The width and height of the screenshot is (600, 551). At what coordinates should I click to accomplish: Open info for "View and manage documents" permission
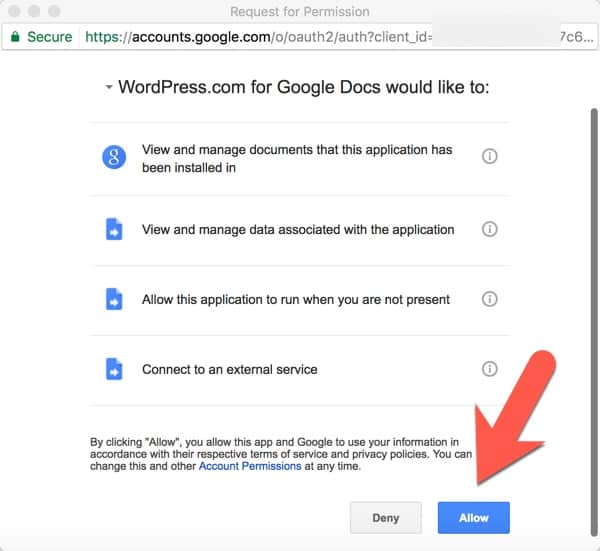(489, 157)
